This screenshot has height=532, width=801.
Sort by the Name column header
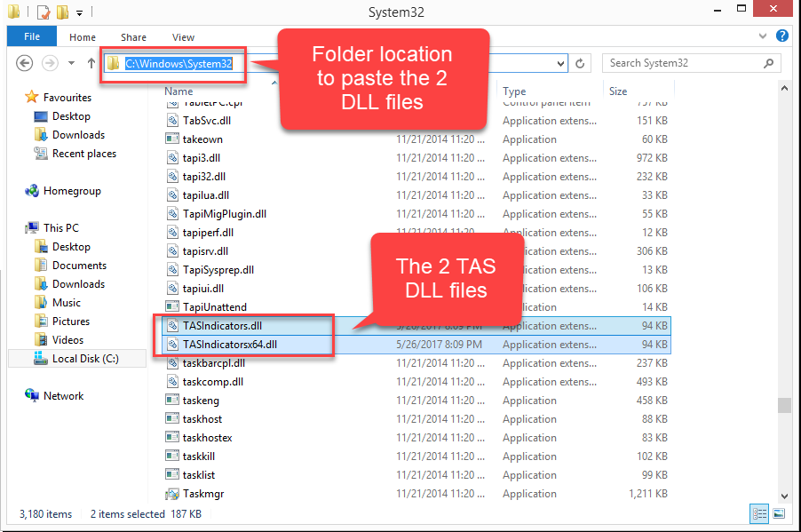coord(178,91)
